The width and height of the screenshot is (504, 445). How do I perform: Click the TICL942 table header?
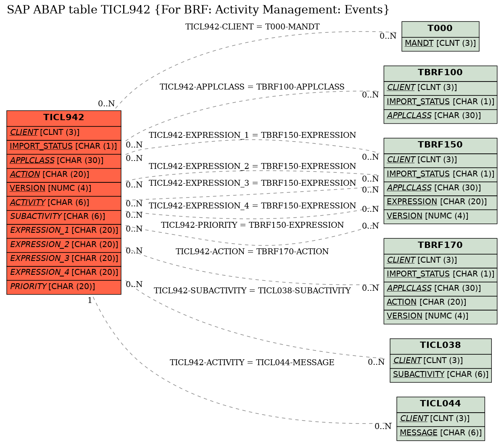[63, 118]
